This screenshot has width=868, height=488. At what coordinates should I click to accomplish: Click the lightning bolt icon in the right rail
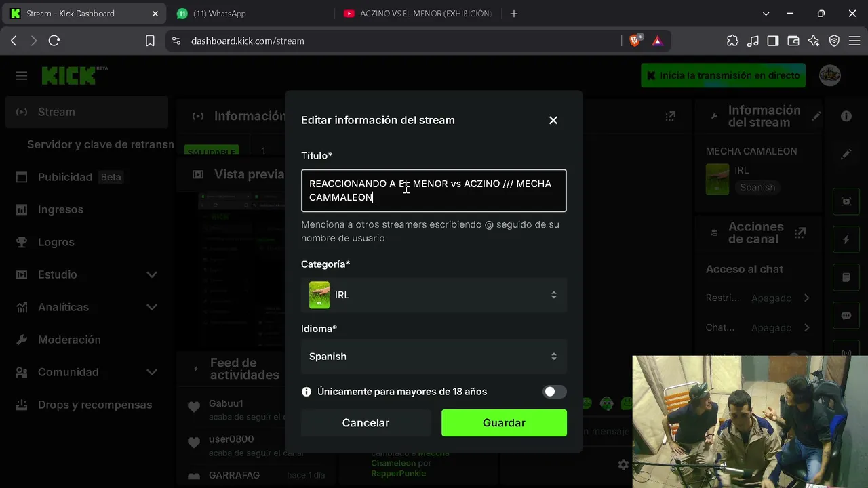846,239
